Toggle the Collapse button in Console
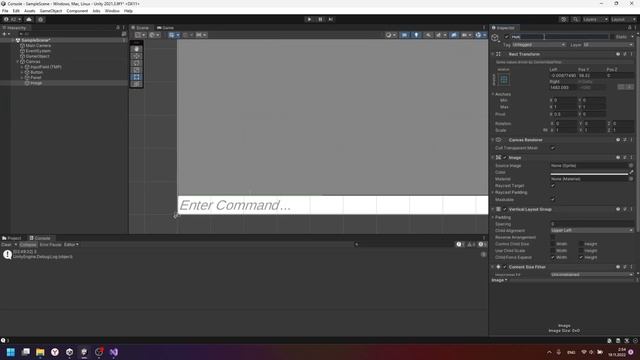 28,244
